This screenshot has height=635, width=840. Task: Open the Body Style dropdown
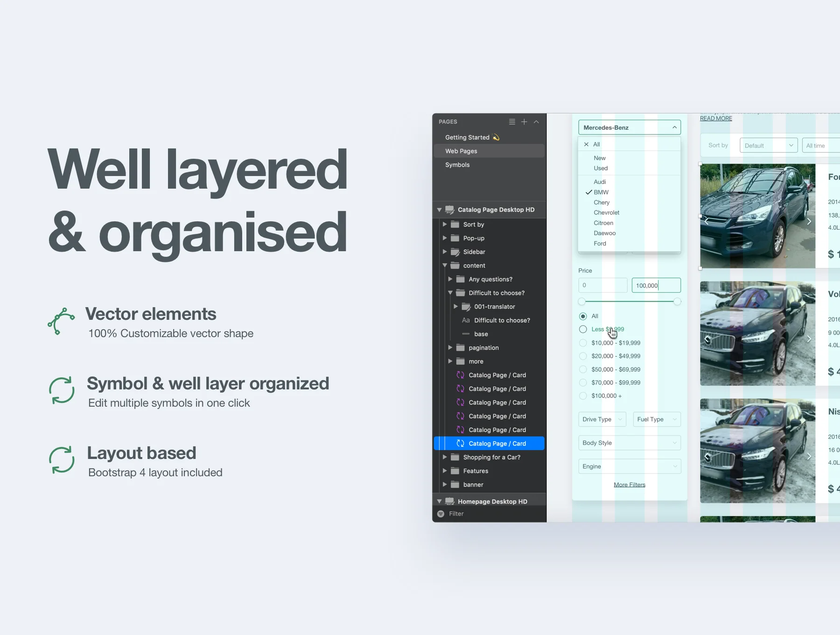click(630, 443)
